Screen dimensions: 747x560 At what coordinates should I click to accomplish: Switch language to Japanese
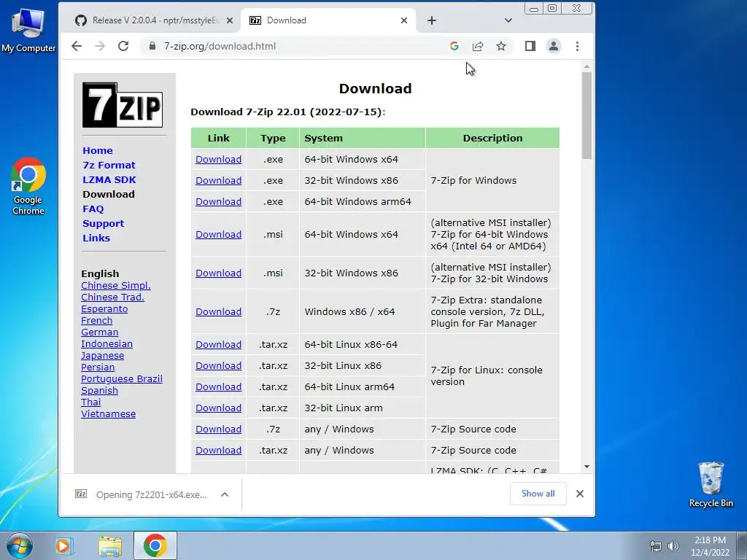(x=102, y=356)
